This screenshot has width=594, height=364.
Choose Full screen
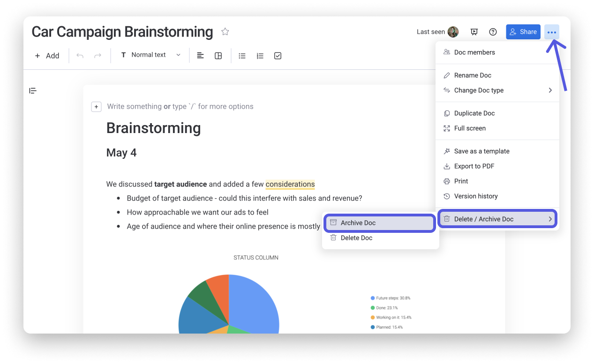tap(497, 128)
